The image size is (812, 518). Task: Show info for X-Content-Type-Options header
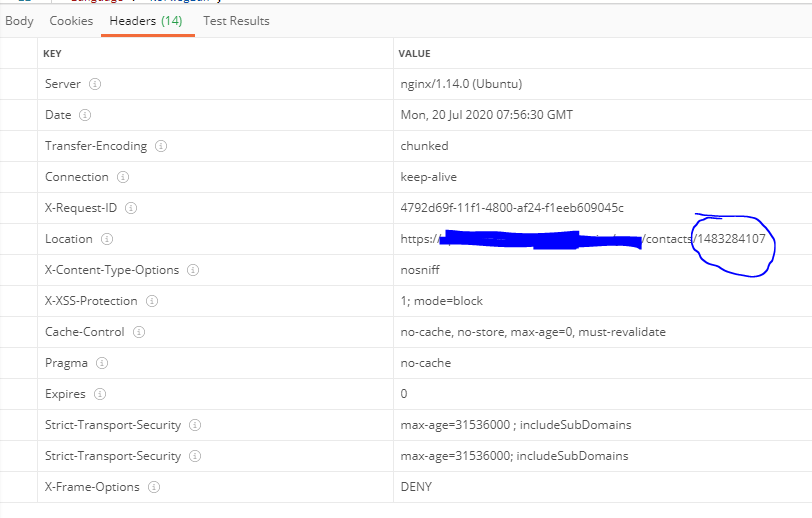193,270
